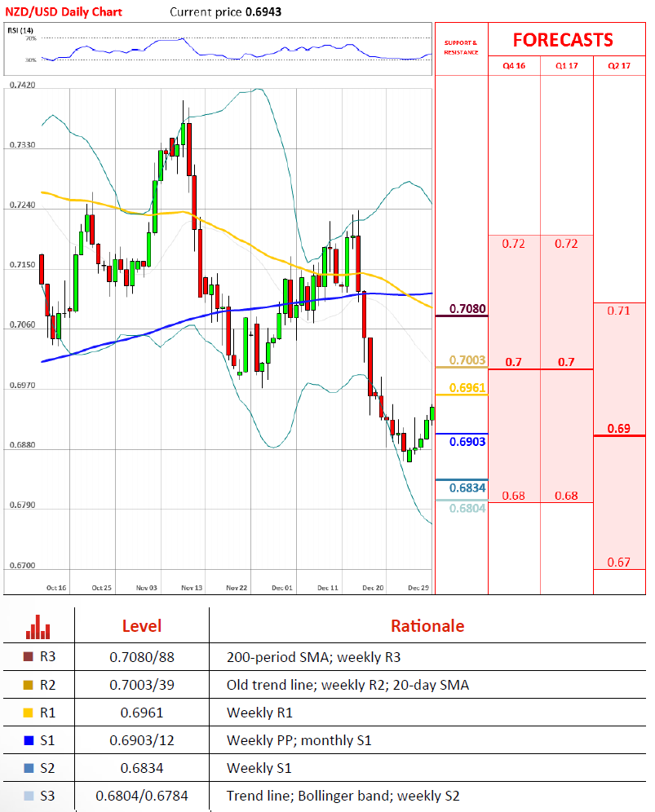
Task: Click the 0.7420 price axis label
Action: (x=22, y=85)
